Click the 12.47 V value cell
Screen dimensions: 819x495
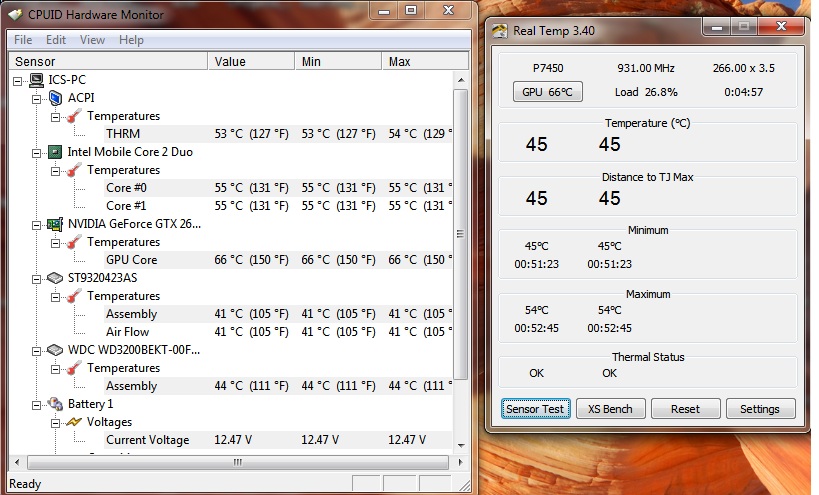click(x=233, y=440)
